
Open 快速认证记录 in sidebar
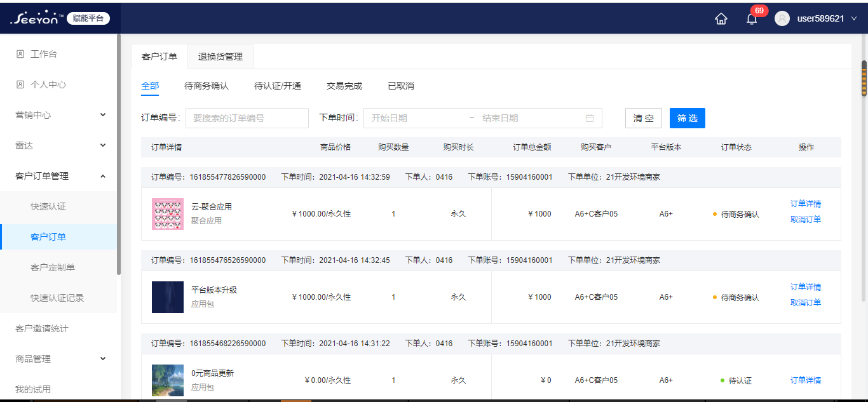click(58, 298)
